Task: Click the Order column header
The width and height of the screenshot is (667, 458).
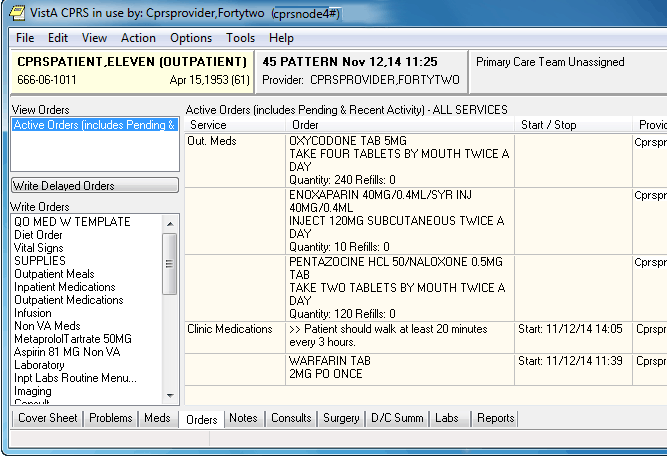Action: point(400,125)
